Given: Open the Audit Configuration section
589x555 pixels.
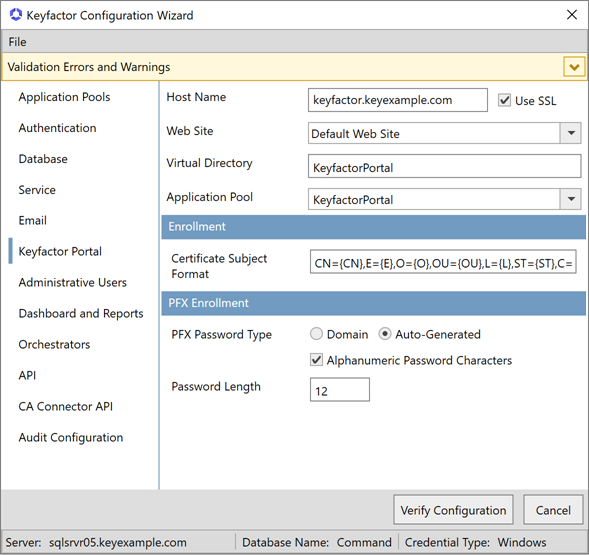Looking at the screenshot, I should [x=71, y=438].
